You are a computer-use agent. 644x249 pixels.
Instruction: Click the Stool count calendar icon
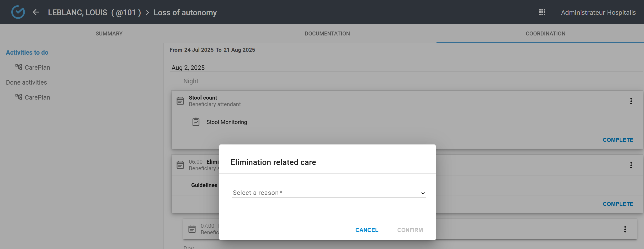[180, 101]
